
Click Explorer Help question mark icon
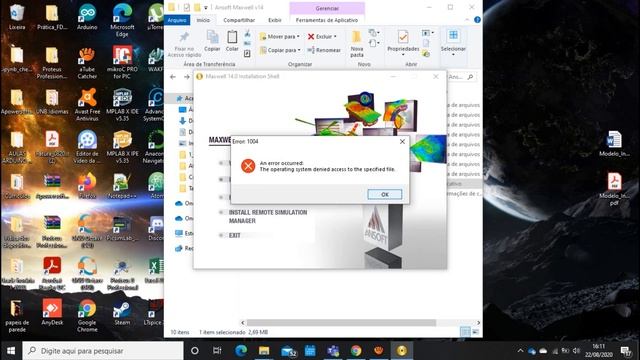(477, 20)
